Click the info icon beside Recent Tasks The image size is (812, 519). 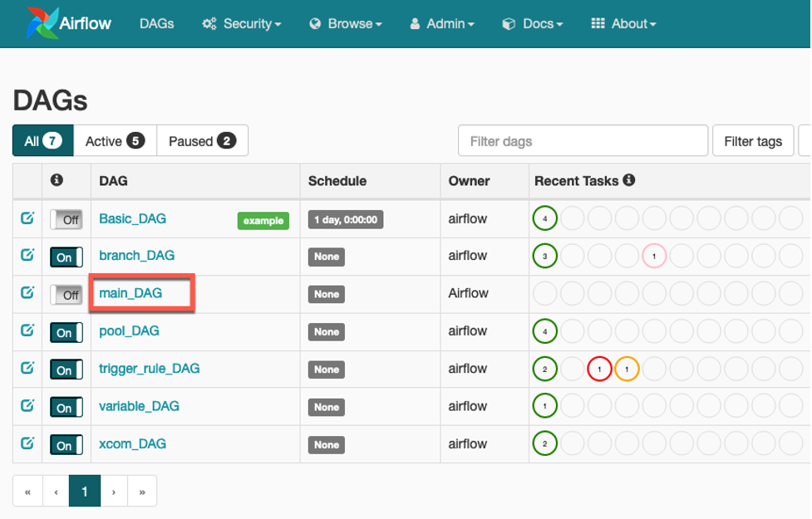pyautogui.click(x=629, y=179)
